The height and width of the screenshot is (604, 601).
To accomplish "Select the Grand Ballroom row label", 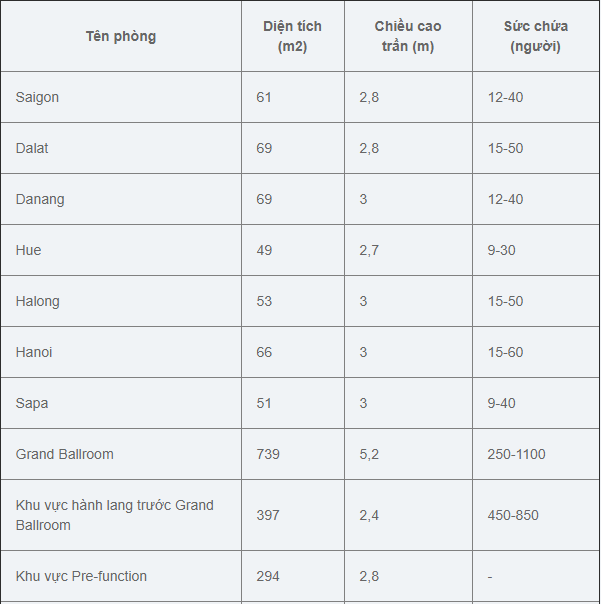I will point(65,454).
